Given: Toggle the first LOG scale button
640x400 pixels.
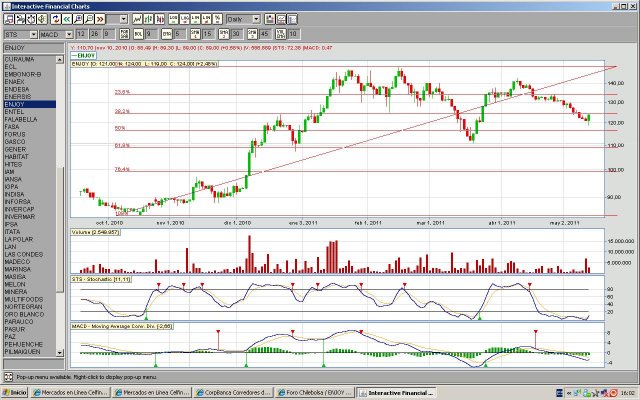Looking at the screenshot, I should [x=173, y=19].
